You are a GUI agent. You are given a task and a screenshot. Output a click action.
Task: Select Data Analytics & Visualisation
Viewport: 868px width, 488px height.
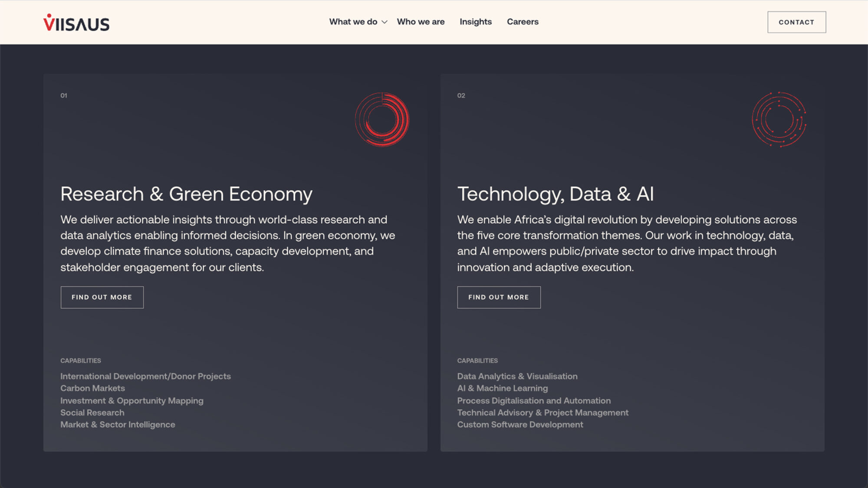tap(517, 376)
